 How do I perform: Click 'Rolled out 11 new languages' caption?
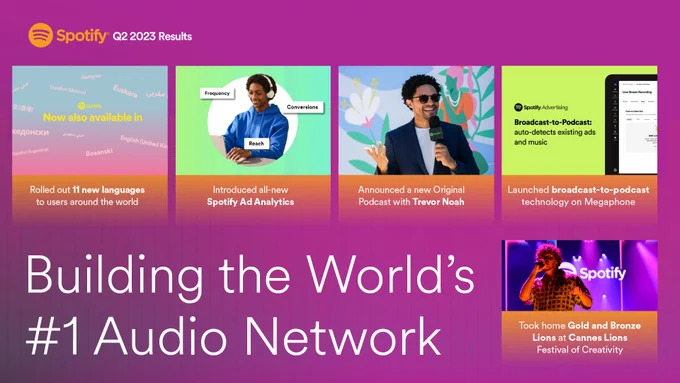click(87, 196)
